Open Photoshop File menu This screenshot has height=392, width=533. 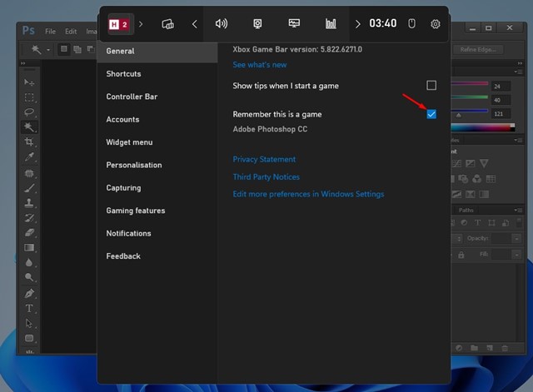pyautogui.click(x=50, y=32)
